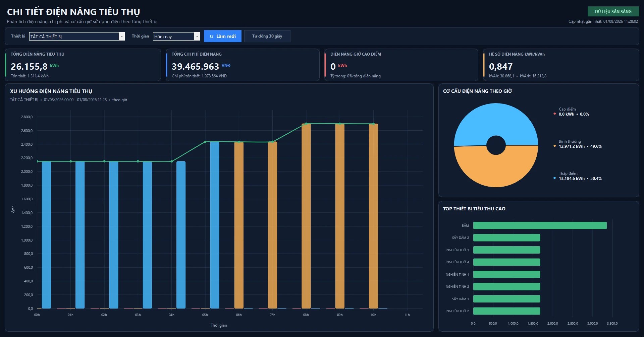The height and width of the screenshot is (337, 644).
Task: Open the Thiết bị device dropdown
Action: (77, 36)
